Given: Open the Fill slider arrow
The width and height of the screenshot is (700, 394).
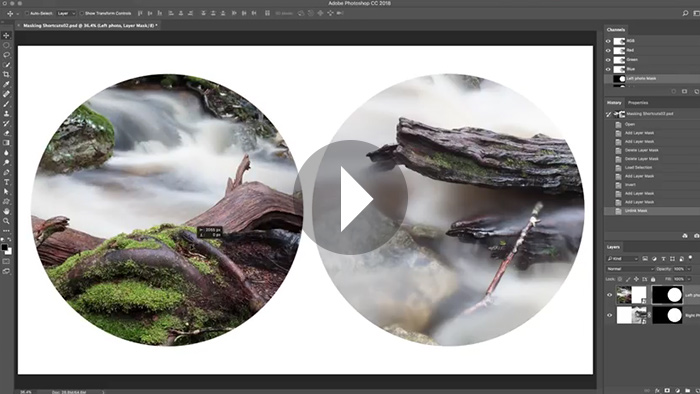Looking at the screenshot, I should pos(690,279).
